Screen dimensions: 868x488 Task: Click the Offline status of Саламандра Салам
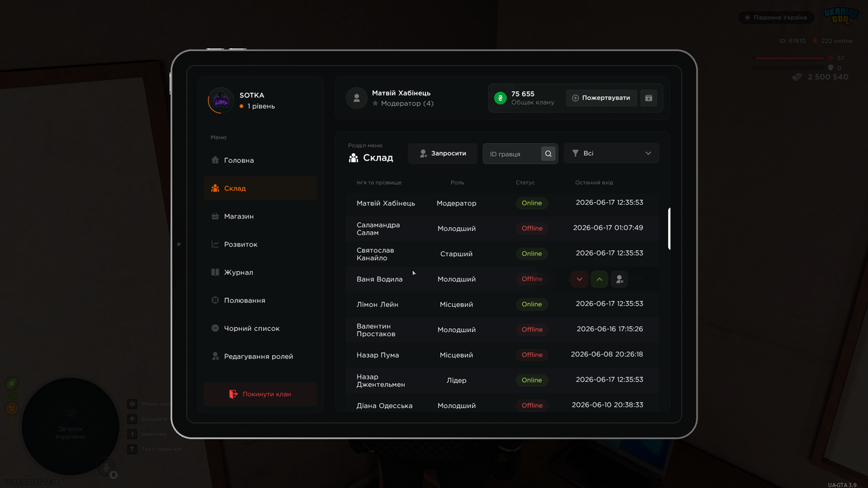[x=532, y=228]
